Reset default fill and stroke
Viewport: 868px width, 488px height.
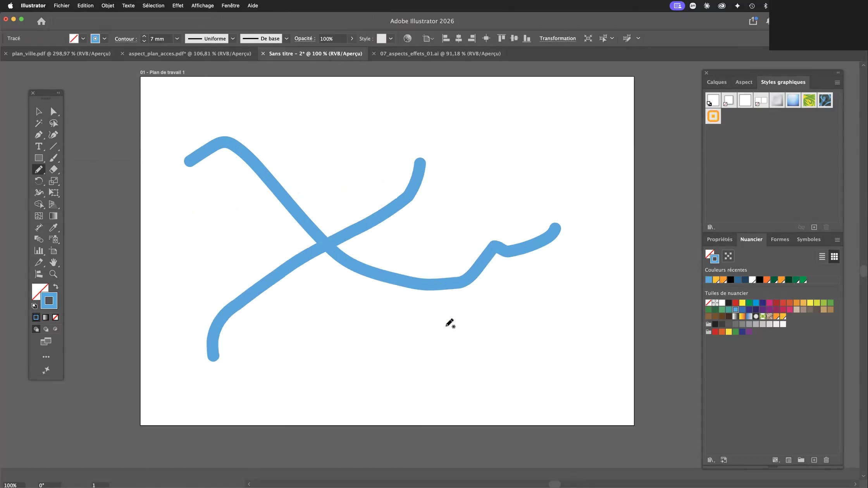pos(34,306)
